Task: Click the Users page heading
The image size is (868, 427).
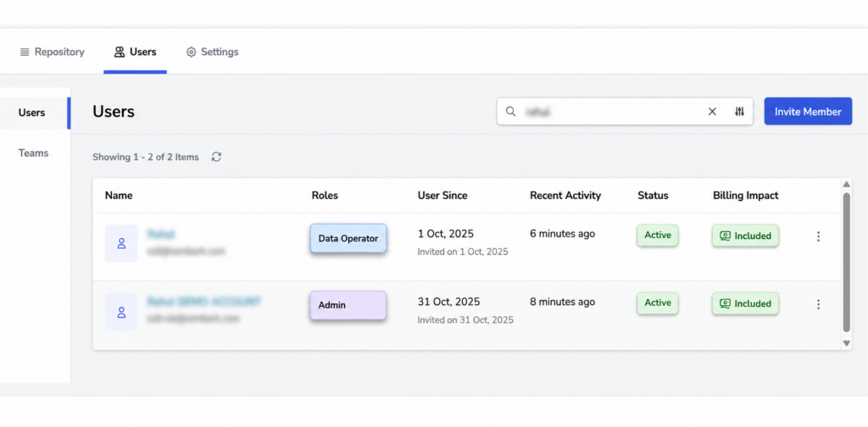Action: pos(114,112)
